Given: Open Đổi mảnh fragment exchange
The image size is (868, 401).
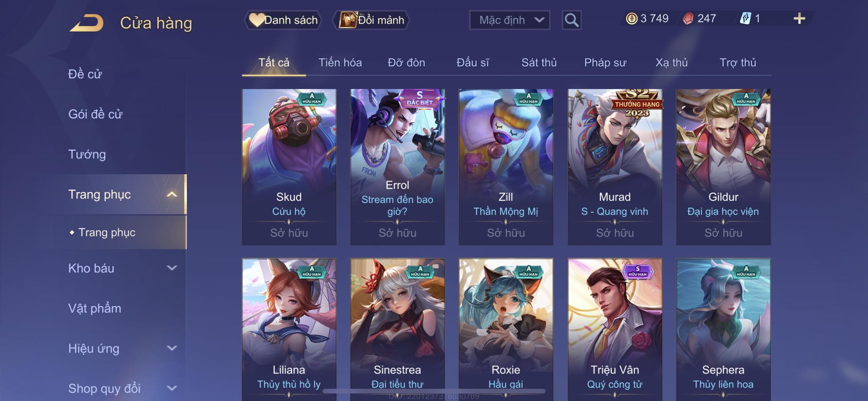Looking at the screenshot, I should pos(372,20).
